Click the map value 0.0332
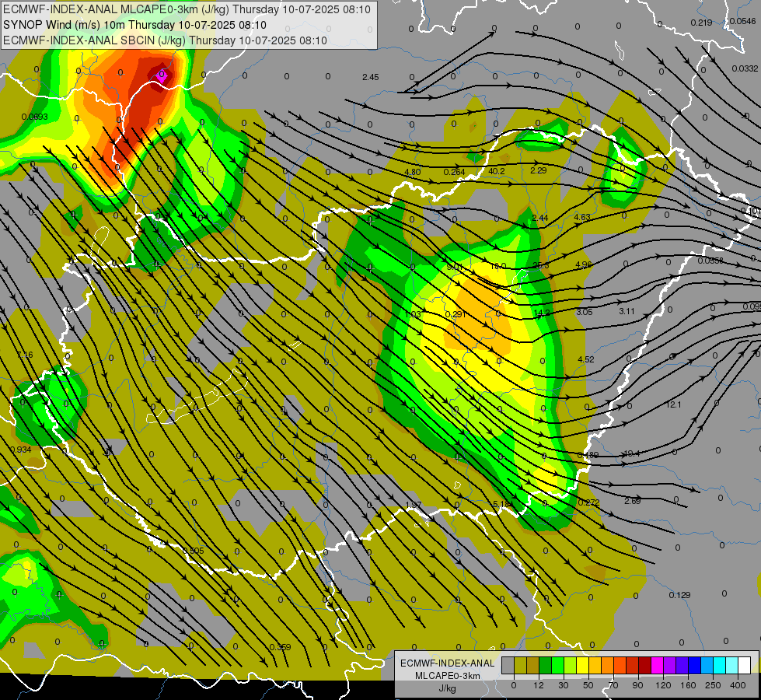This screenshot has width=761, height=700. (745, 68)
